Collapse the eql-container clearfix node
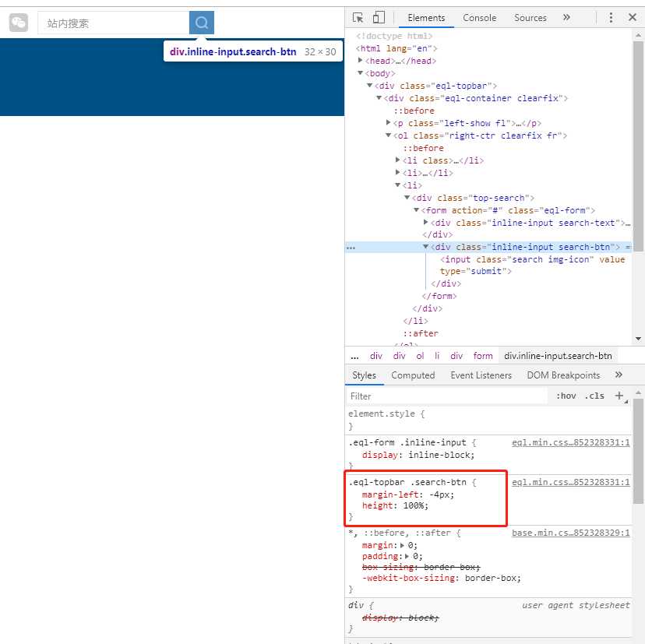Viewport: 645px width, 644px height. coord(379,98)
